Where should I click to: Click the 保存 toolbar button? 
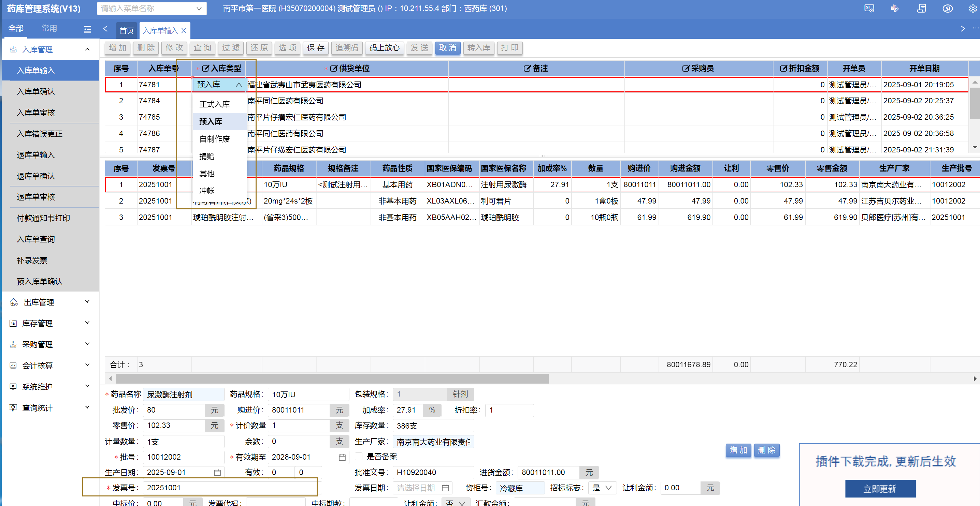tap(316, 47)
